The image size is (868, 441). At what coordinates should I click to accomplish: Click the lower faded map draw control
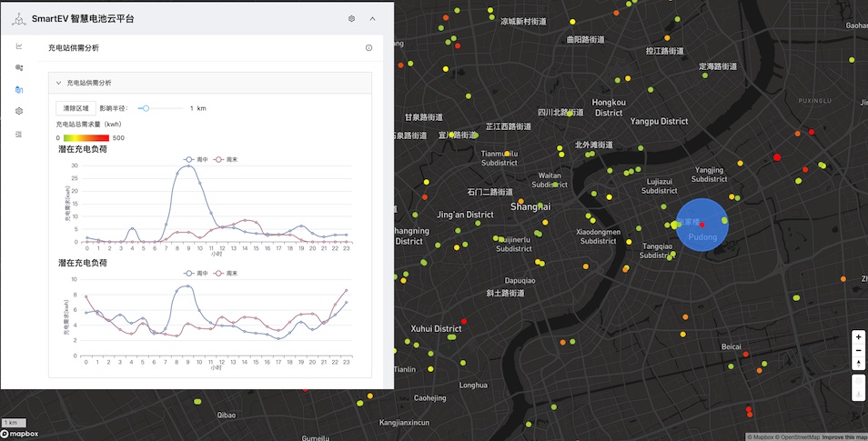[858, 394]
